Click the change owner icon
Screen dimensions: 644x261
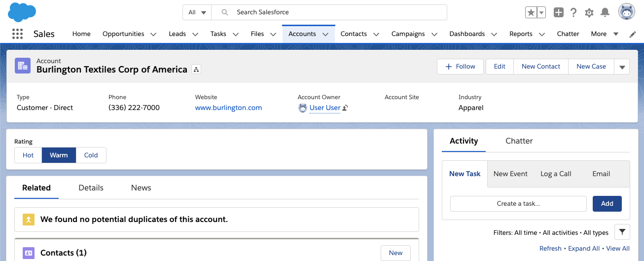coord(345,108)
